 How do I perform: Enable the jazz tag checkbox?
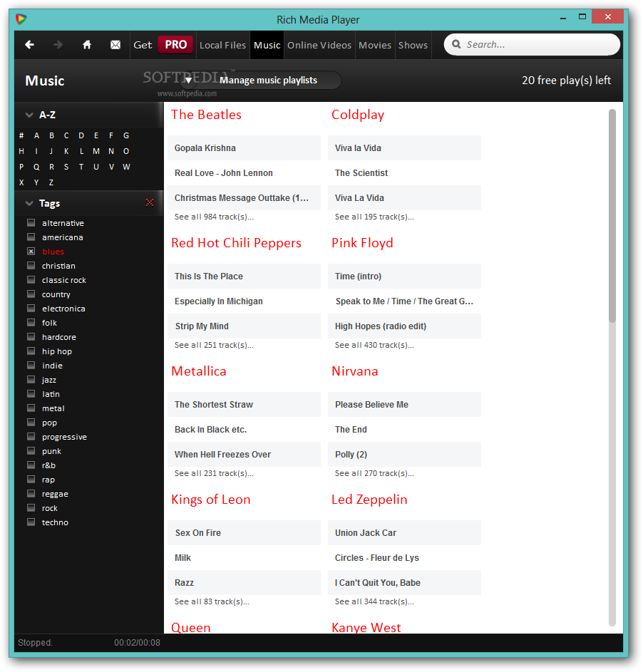[31, 380]
